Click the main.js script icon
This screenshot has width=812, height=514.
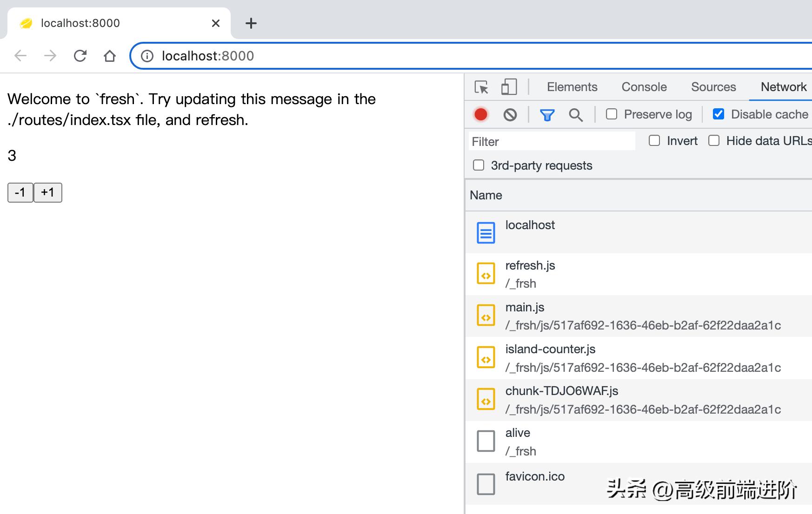click(486, 316)
